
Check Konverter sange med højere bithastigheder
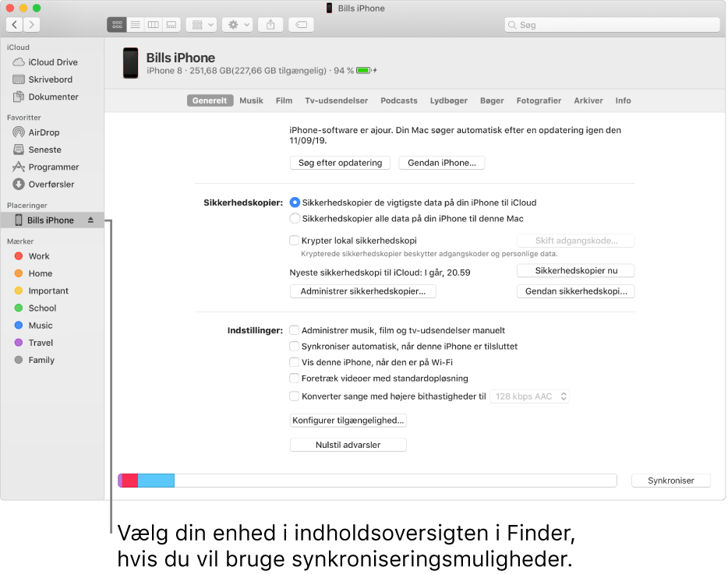point(294,396)
